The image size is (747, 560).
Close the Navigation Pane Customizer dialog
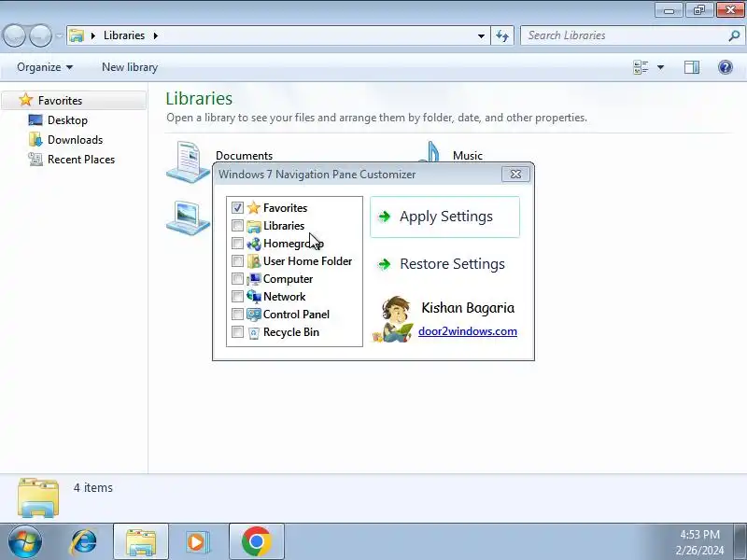click(515, 175)
